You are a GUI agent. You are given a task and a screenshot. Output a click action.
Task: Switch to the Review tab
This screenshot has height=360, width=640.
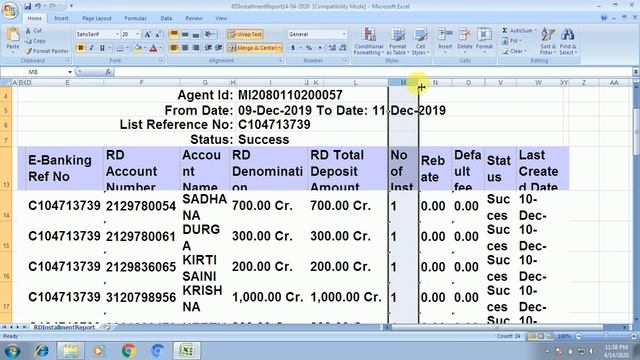[x=193, y=18]
